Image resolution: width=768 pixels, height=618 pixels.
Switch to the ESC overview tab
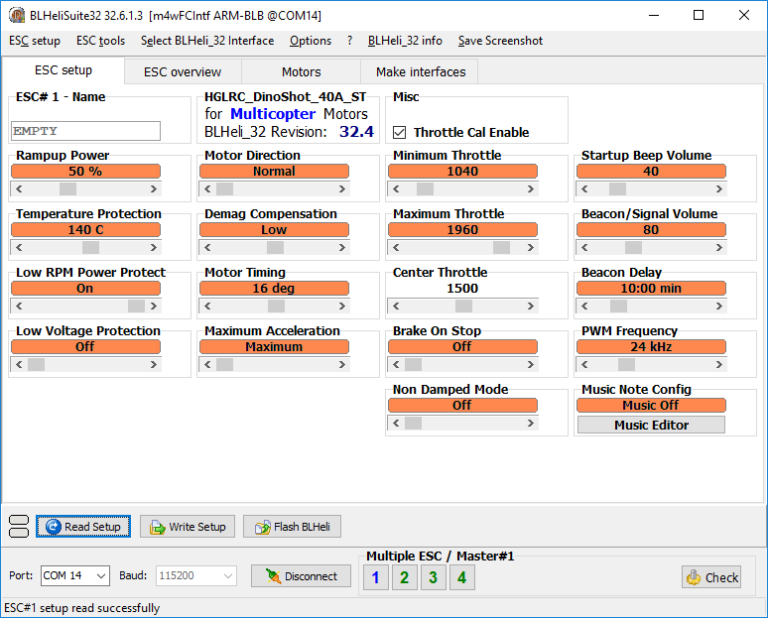point(182,72)
